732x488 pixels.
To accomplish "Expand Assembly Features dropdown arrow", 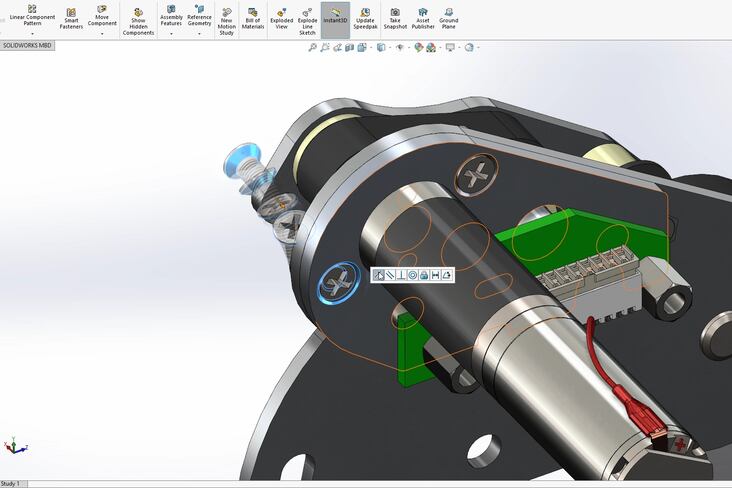I will pos(171,34).
